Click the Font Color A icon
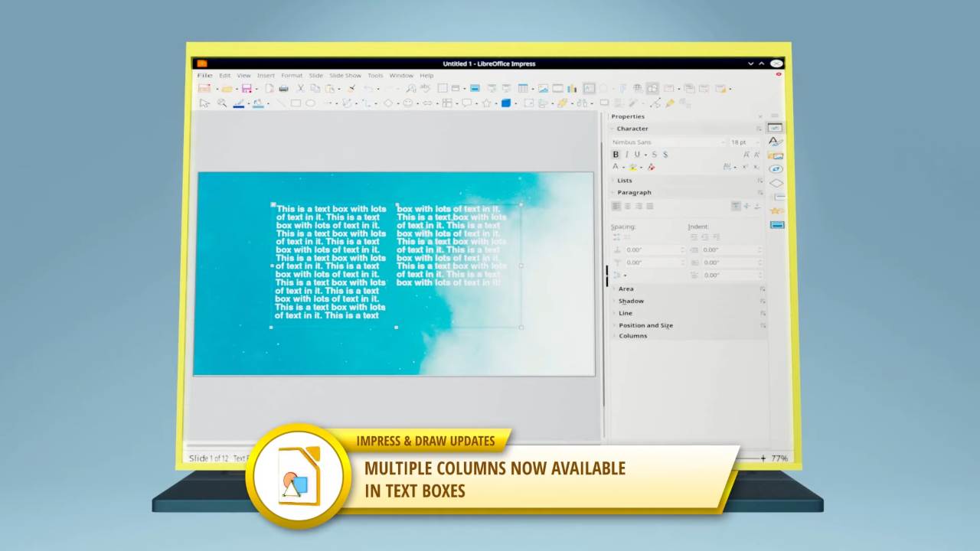This screenshot has width=980, height=551. pos(615,167)
